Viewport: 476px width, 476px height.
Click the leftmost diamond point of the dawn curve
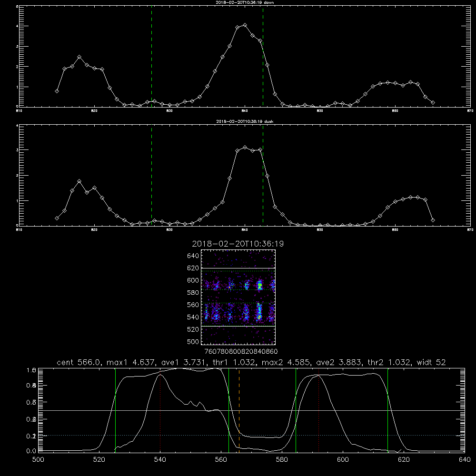tap(57, 91)
